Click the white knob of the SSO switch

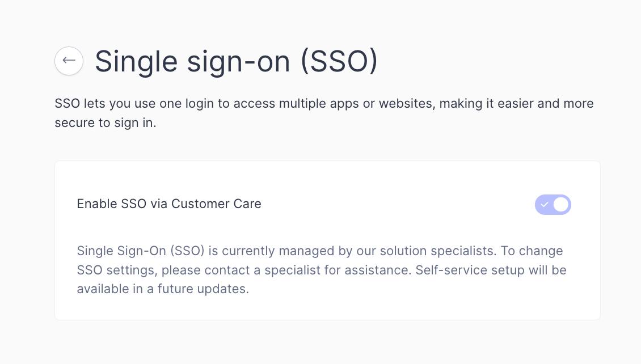[561, 205]
